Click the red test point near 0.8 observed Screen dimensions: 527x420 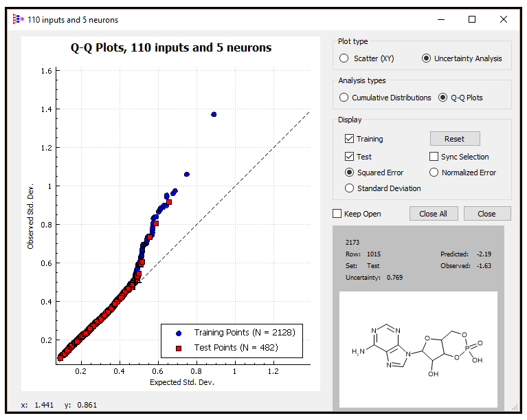155,223
